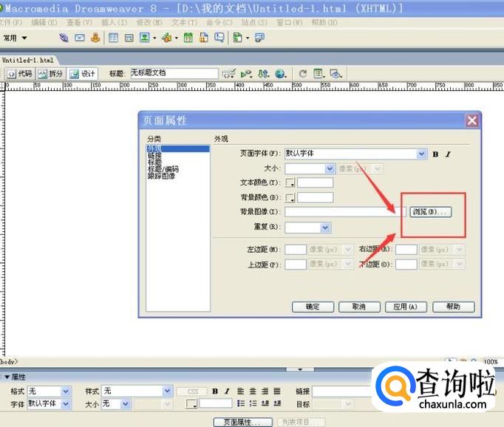Open the style (样式) dropdown in properties
The width and height of the screenshot is (504, 427).
click(167, 391)
